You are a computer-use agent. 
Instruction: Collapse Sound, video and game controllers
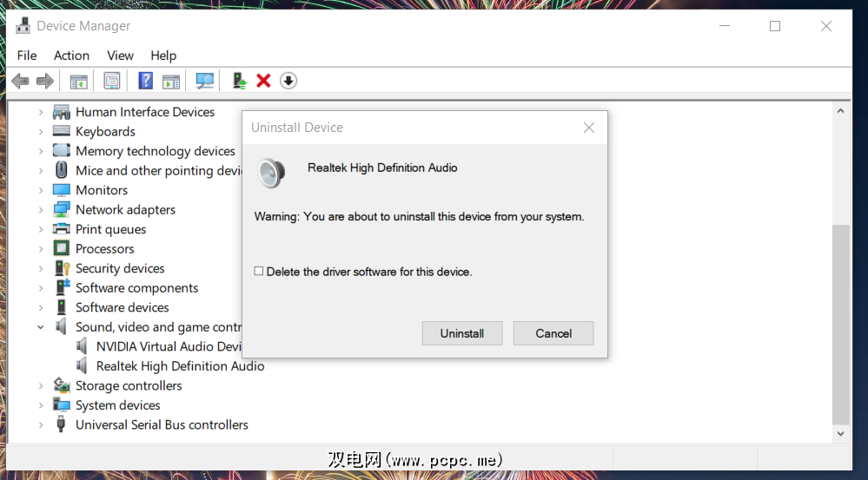click(41, 327)
